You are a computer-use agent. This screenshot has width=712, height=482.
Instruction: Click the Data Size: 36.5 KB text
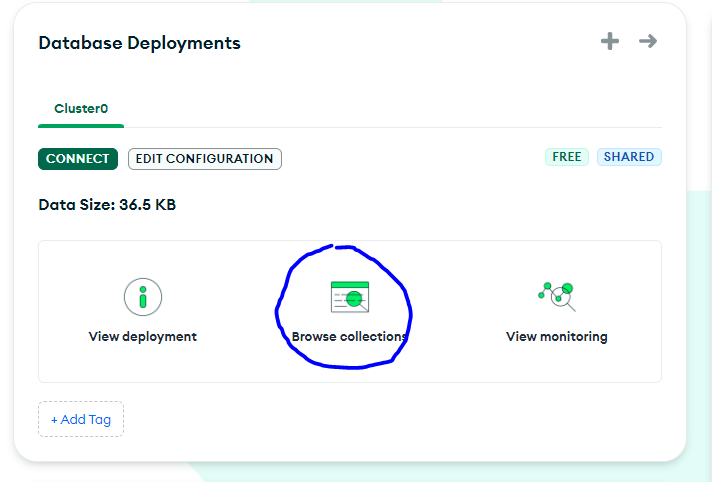click(107, 205)
